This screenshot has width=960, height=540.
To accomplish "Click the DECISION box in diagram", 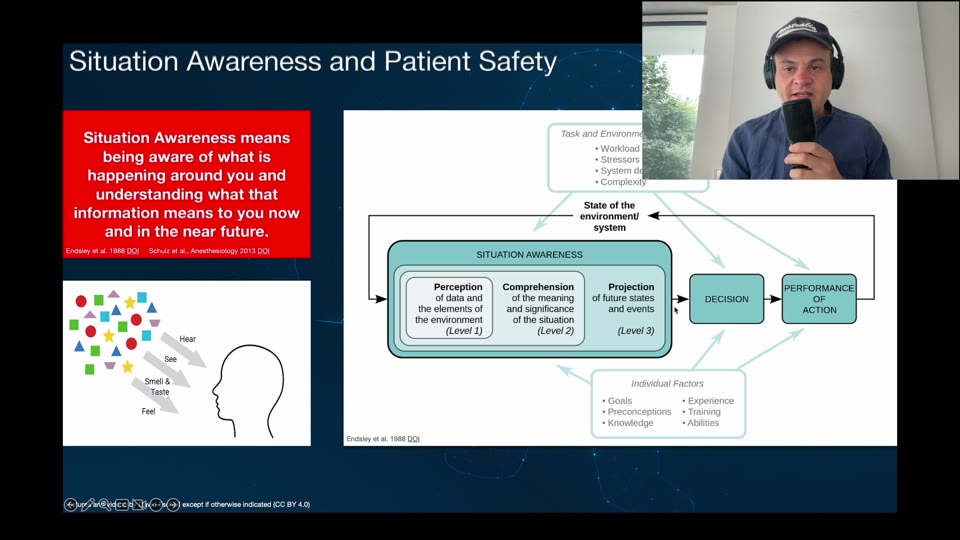I will tap(727, 299).
